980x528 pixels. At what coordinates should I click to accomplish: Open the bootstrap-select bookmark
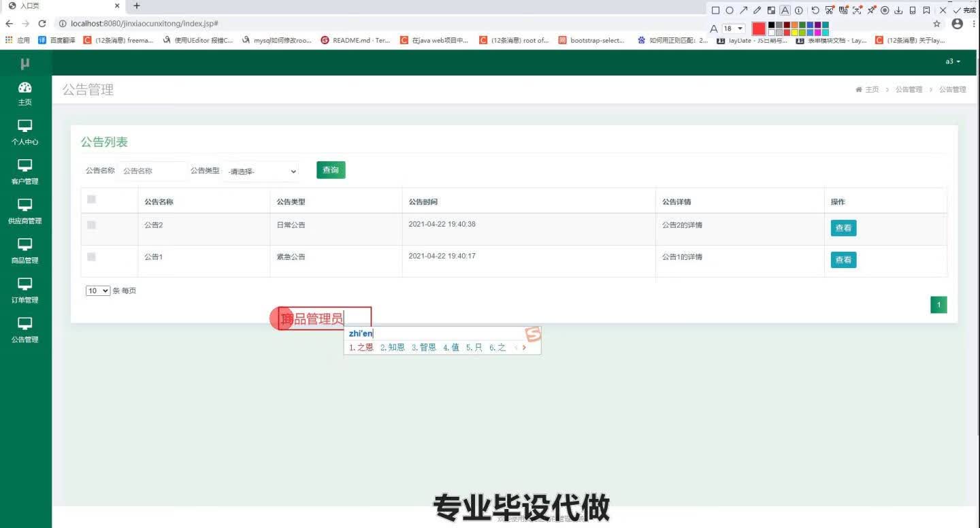[x=591, y=40]
